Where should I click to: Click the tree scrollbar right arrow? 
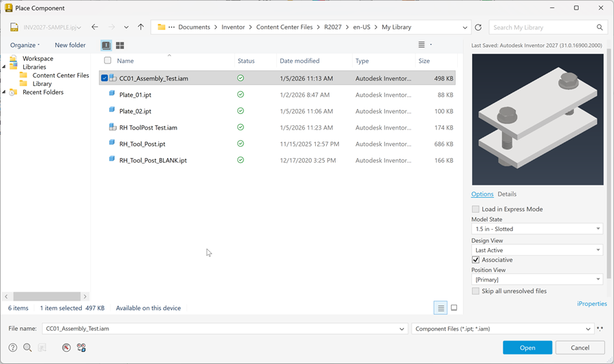(x=85, y=297)
